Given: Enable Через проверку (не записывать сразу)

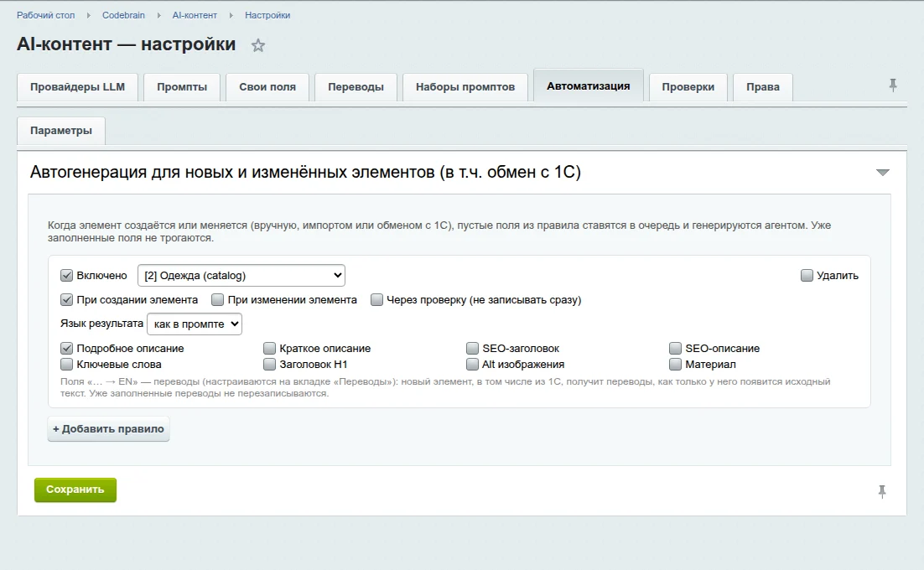Looking at the screenshot, I should pos(376,300).
